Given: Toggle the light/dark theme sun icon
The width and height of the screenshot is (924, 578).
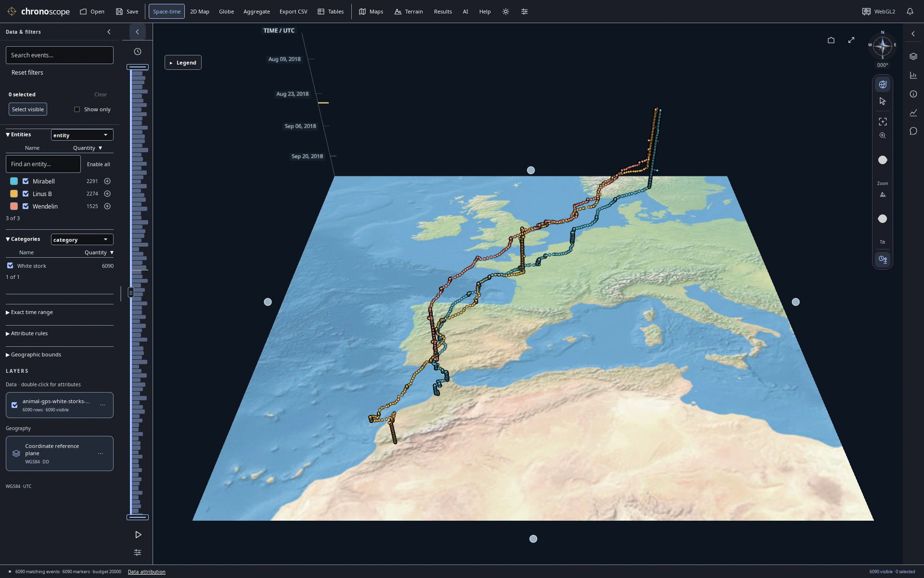Looking at the screenshot, I should 506,12.
